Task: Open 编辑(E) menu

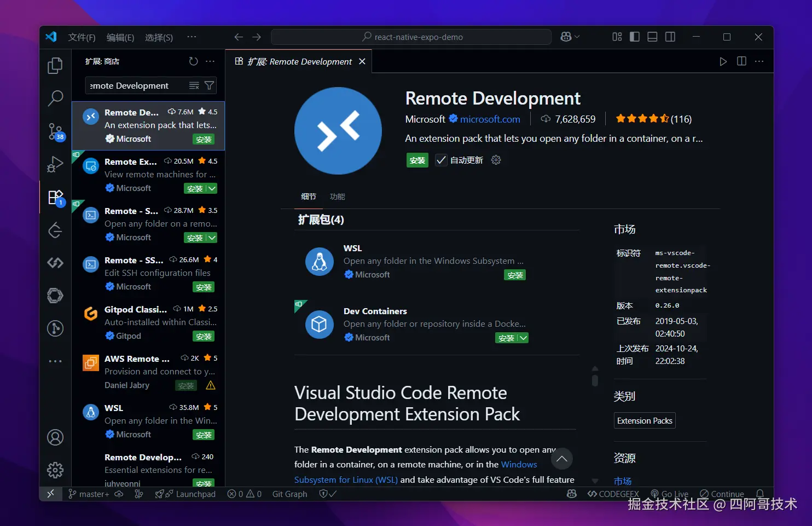Action: coord(120,37)
